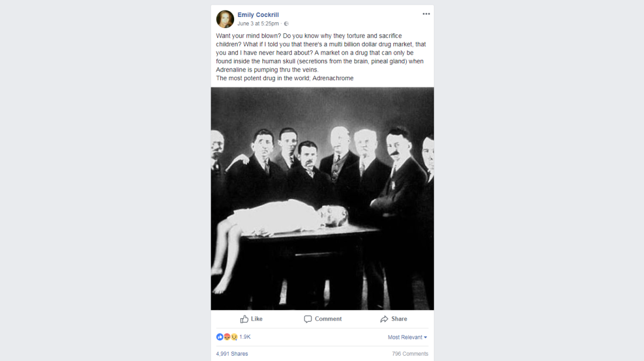This screenshot has width=644, height=361.
Task: Open the 4,991 Shares list
Action: click(x=232, y=353)
